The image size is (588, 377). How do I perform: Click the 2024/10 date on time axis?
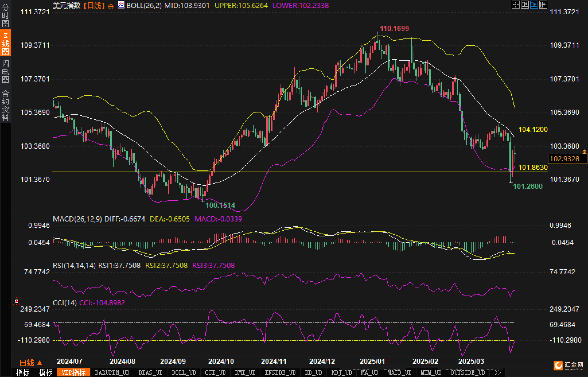click(221, 361)
